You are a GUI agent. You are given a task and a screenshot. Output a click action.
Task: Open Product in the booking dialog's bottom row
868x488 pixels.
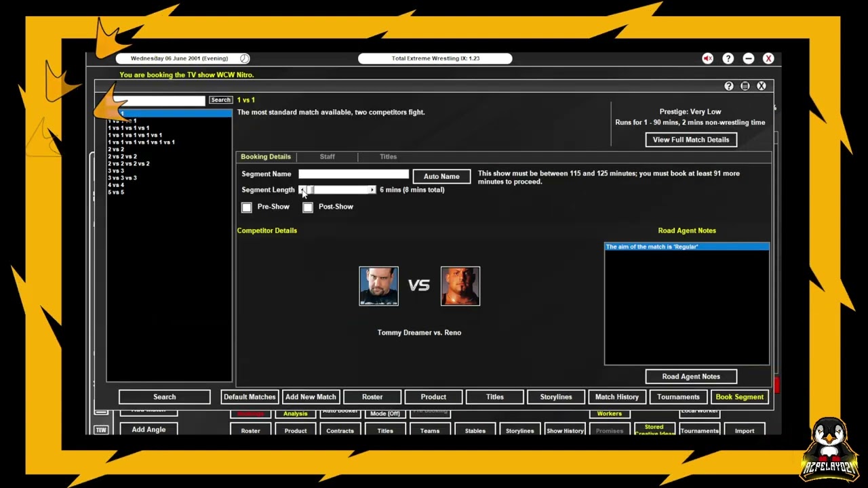[433, 397]
